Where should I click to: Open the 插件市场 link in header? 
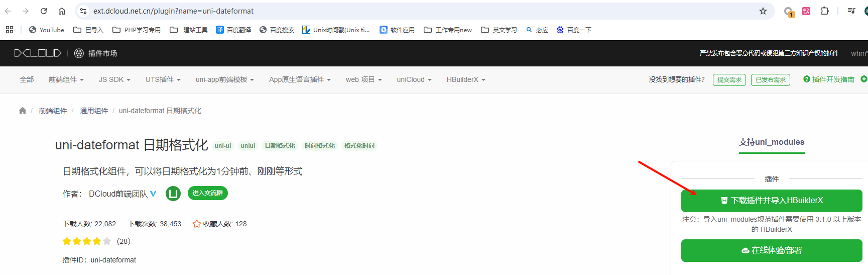(96, 53)
